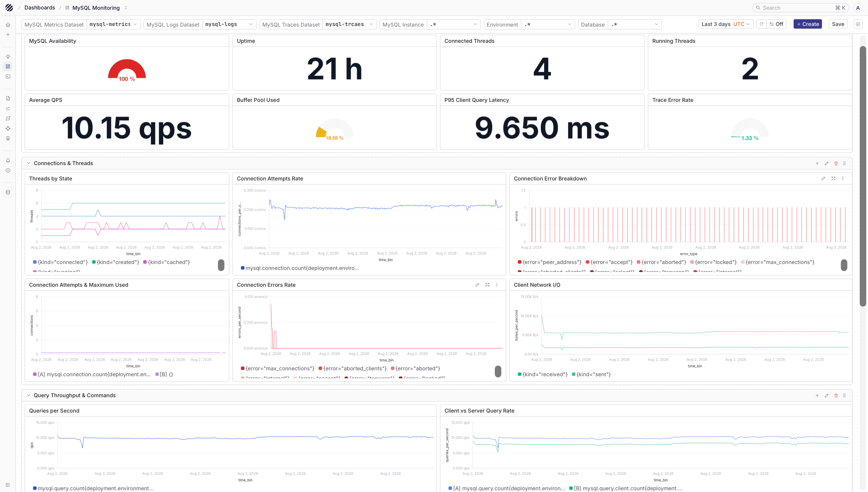Click drag handle of Connections & Threads section
This screenshot has height=492, width=868.
[844, 163]
